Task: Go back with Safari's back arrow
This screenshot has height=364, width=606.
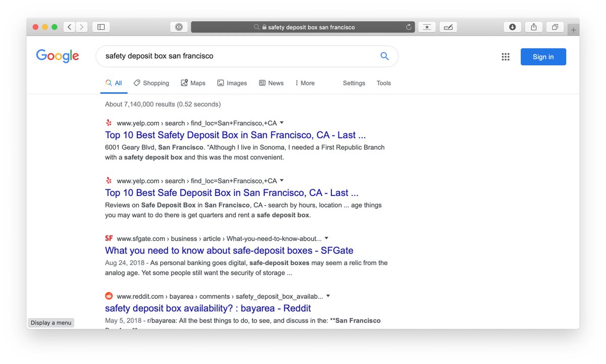Action: pos(70,27)
